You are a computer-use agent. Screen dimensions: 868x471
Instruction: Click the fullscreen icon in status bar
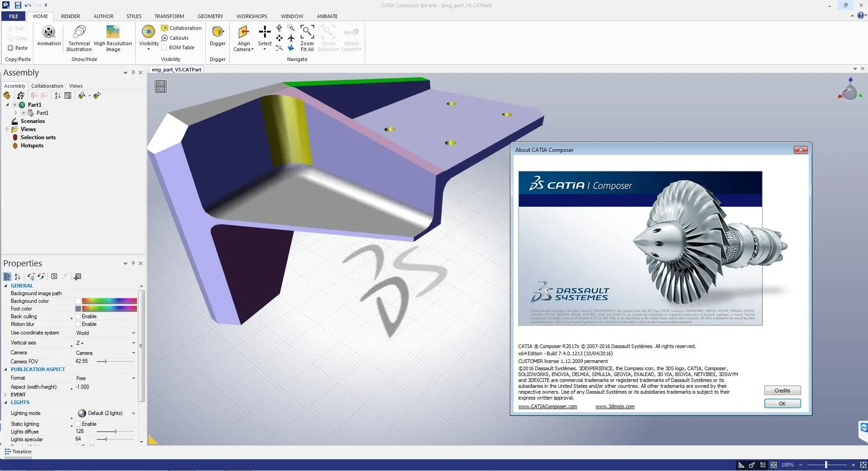pyautogui.click(x=863, y=465)
